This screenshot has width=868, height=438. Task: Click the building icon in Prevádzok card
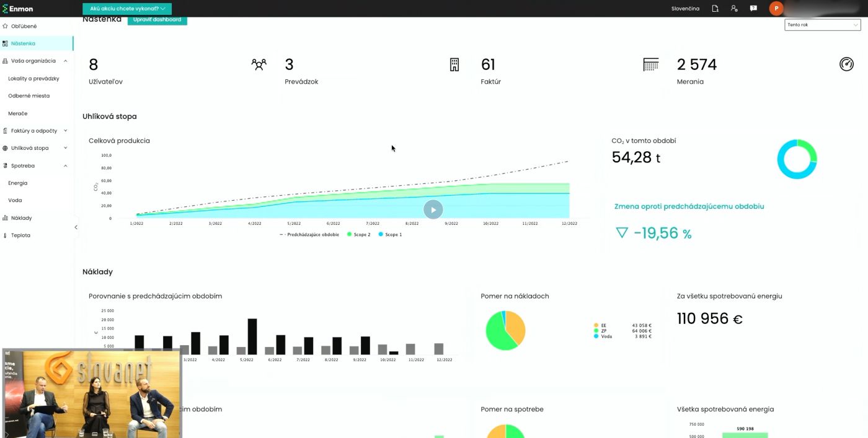coord(454,64)
